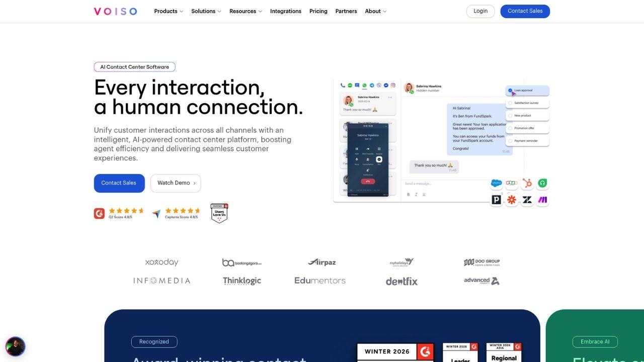Click the purple Make integration icon
This screenshot has width=644, height=362.
(x=542, y=200)
